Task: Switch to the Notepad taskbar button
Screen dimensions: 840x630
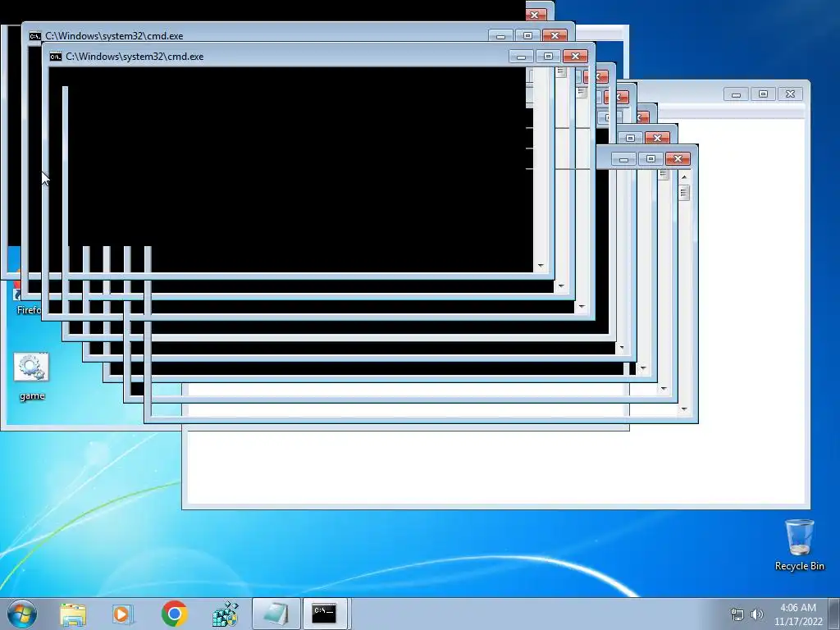Action: pyautogui.click(x=276, y=614)
